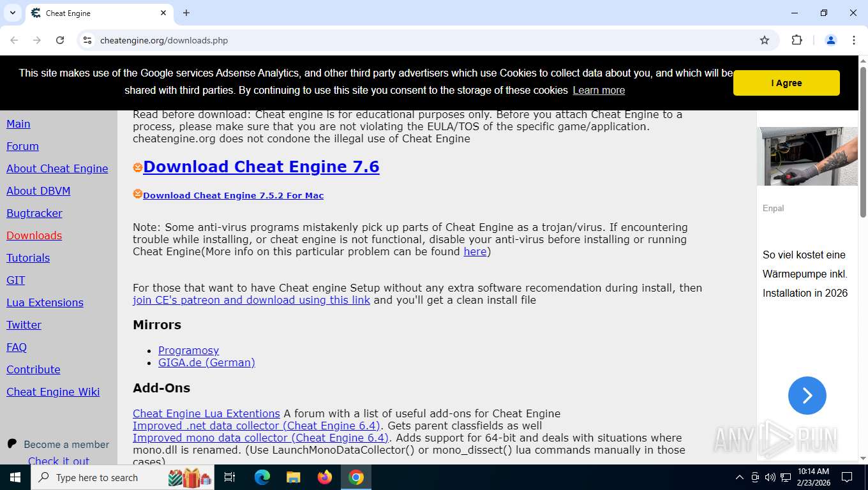Open the Forum sidebar link

tap(22, 146)
